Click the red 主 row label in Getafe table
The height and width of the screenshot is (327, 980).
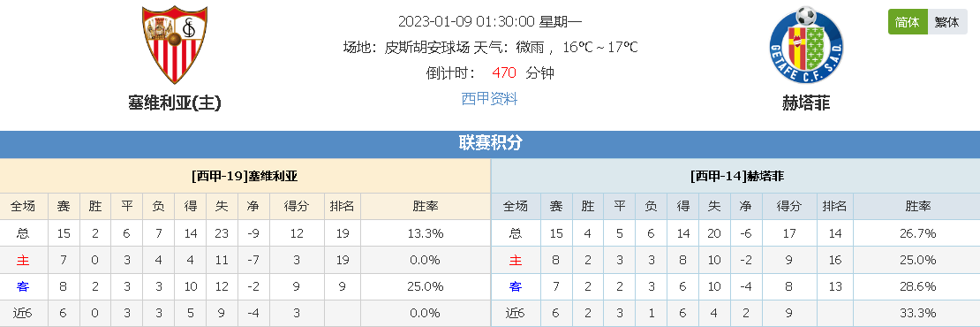pyautogui.click(x=515, y=260)
